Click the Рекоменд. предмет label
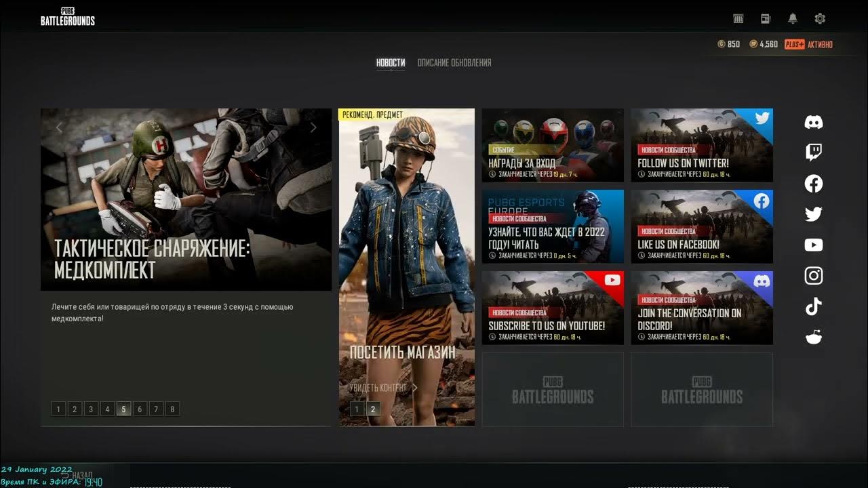The image size is (868, 488). [x=372, y=115]
